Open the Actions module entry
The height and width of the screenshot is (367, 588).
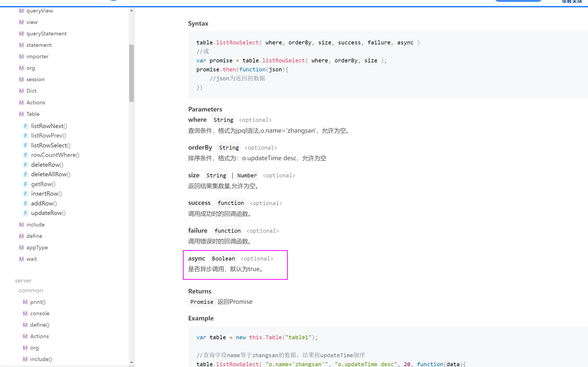[36, 103]
